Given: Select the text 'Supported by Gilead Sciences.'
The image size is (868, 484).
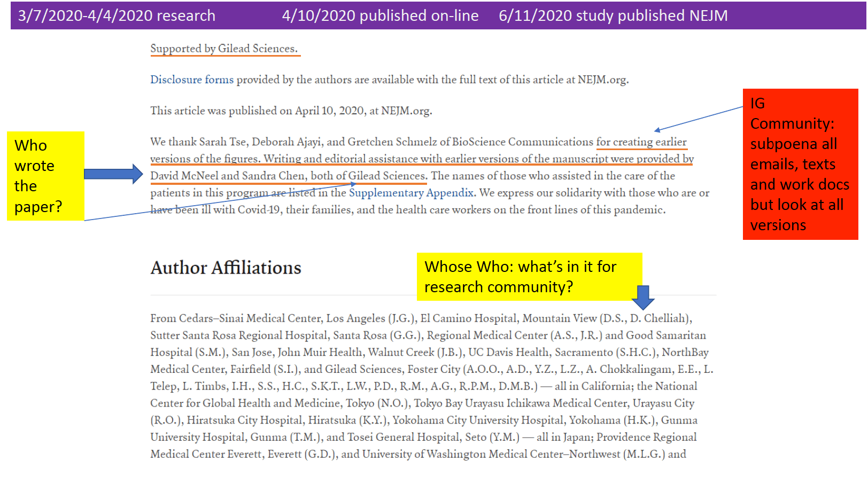Looking at the screenshot, I should coord(224,49).
